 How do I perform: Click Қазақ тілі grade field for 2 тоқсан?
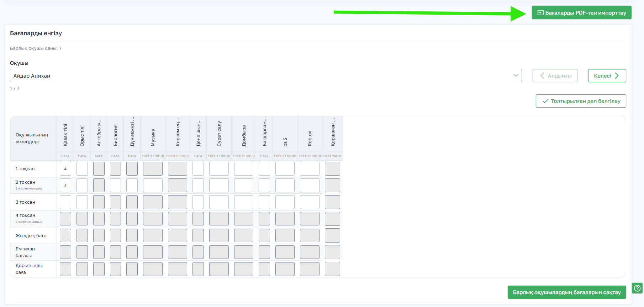[x=65, y=186]
